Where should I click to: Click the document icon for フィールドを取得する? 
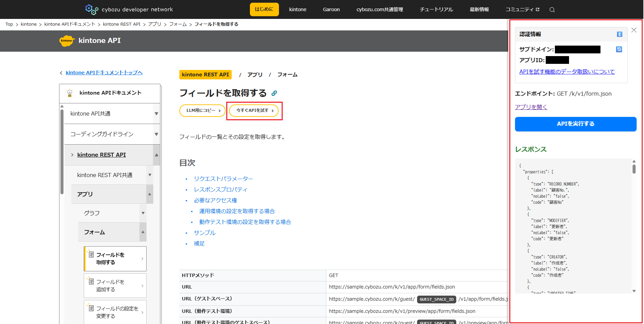tap(91, 254)
